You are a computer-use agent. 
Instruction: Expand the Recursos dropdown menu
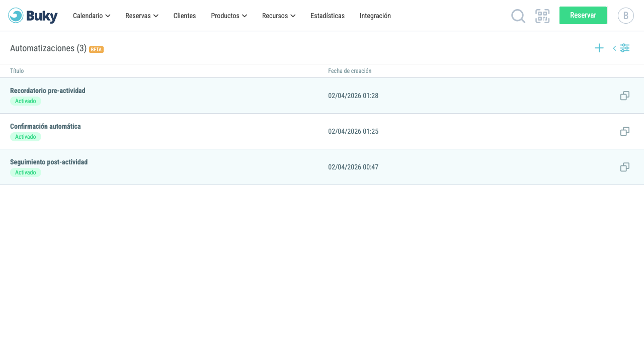[279, 16]
